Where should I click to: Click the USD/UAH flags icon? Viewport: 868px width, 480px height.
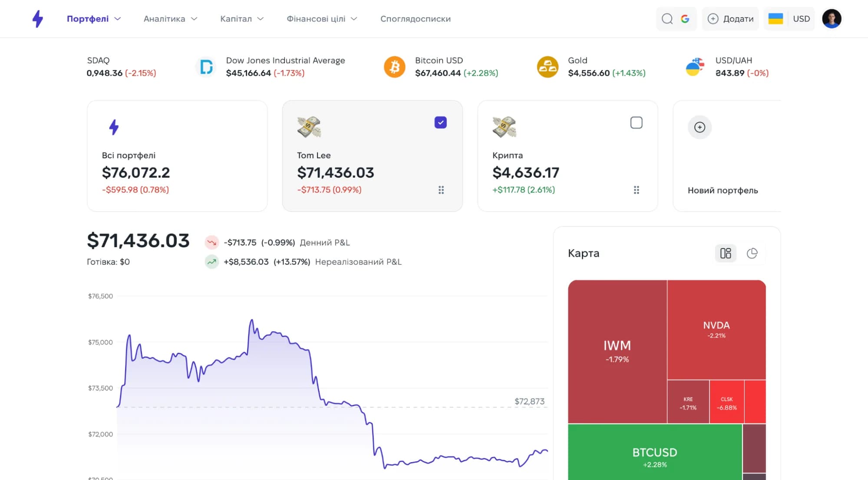pyautogui.click(x=695, y=67)
